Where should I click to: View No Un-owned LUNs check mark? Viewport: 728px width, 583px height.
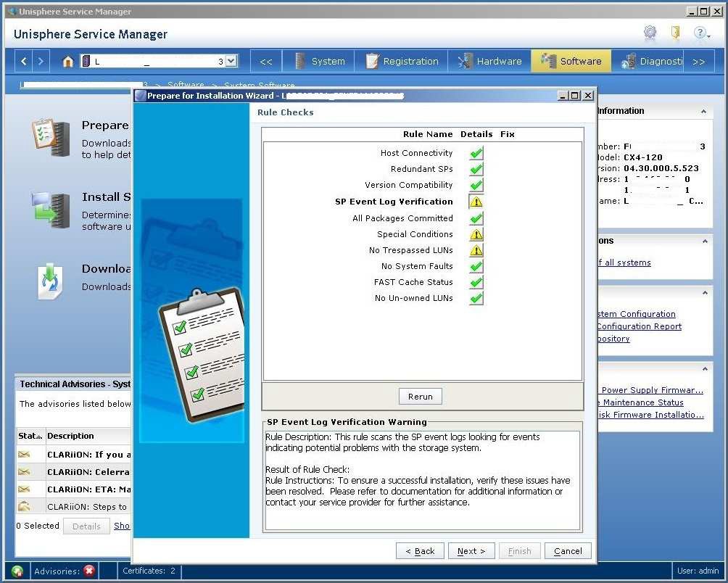(x=476, y=298)
